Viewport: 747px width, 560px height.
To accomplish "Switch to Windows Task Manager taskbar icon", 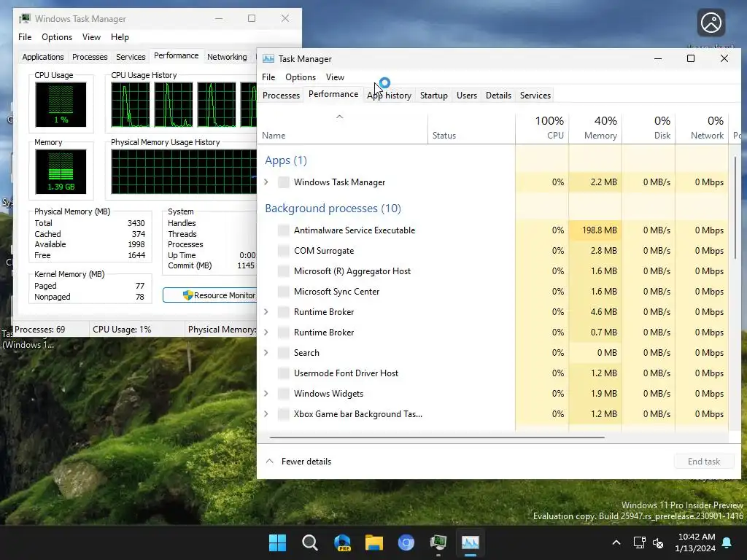I will click(438, 542).
